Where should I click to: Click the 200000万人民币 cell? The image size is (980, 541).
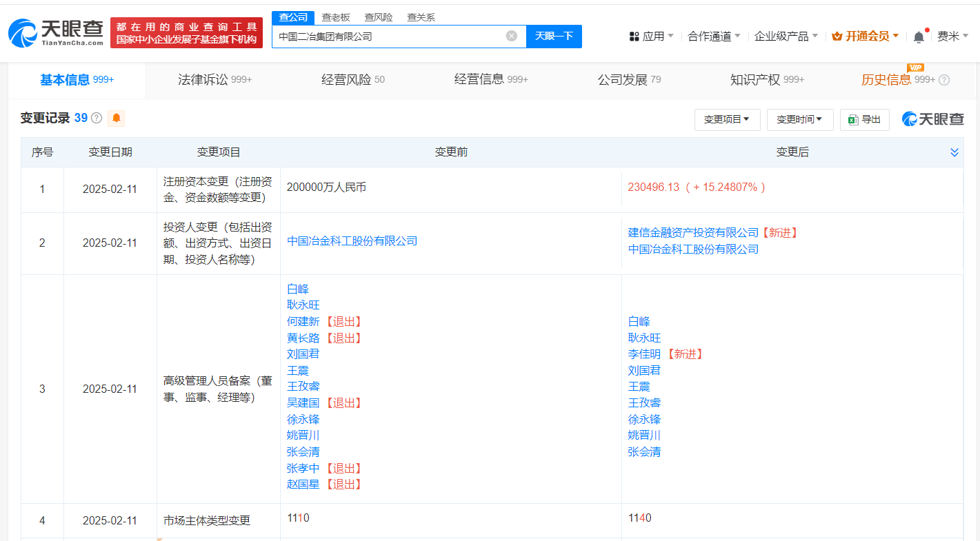pos(326,187)
